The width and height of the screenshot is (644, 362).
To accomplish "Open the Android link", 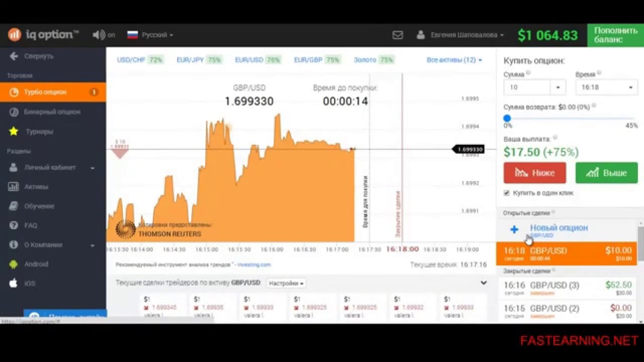I will [x=36, y=264].
